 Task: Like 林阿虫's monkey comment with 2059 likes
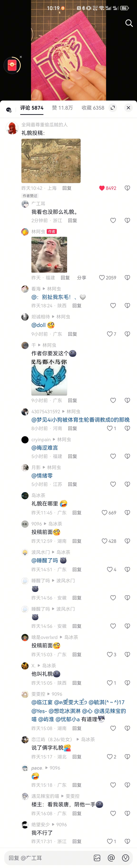(x=108, y=278)
